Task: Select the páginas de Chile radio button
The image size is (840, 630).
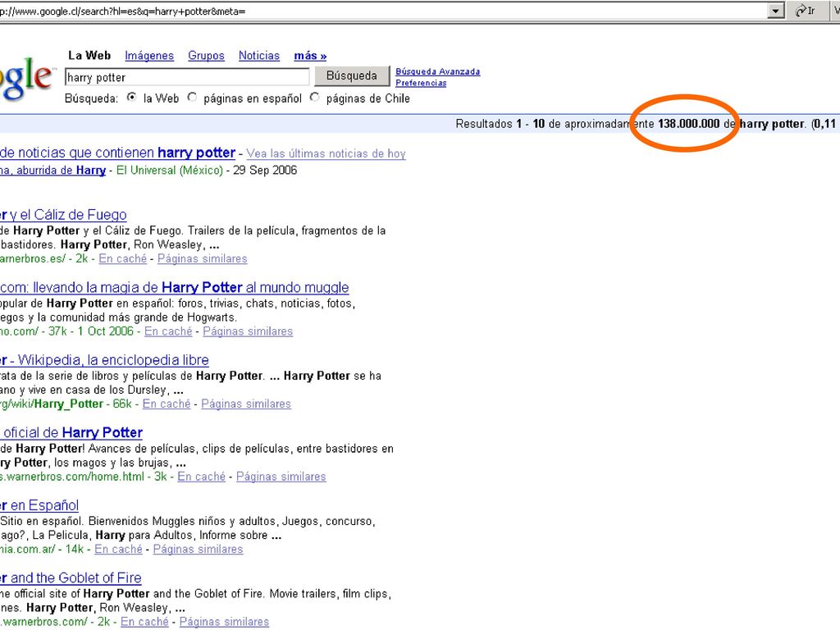Action: [x=314, y=98]
